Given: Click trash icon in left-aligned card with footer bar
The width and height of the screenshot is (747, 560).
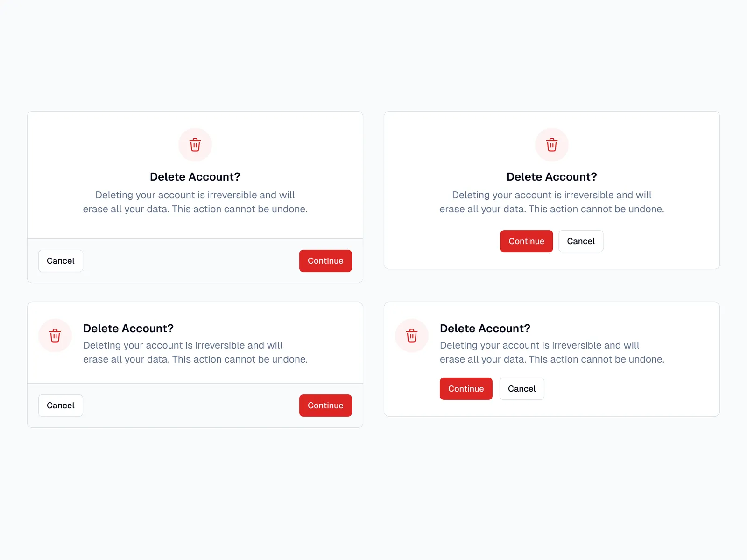Looking at the screenshot, I should coord(55,336).
